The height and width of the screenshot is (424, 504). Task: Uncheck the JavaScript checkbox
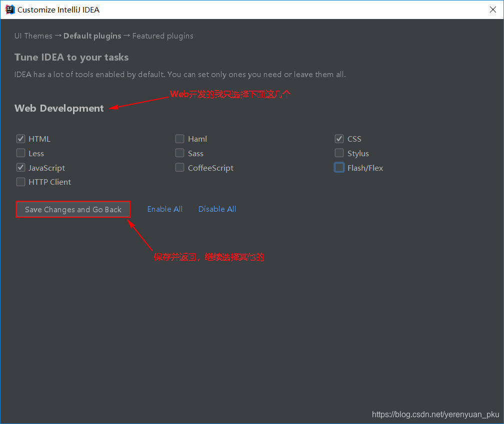pyautogui.click(x=21, y=168)
